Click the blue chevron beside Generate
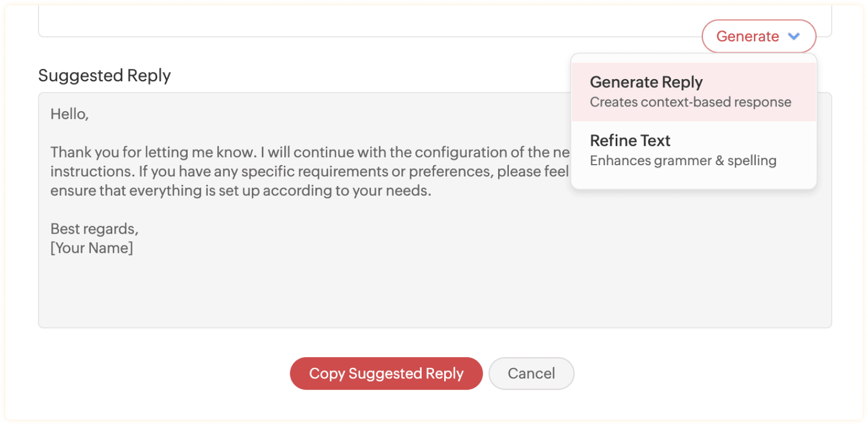Viewport: 868px width, 425px height. point(794,36)
